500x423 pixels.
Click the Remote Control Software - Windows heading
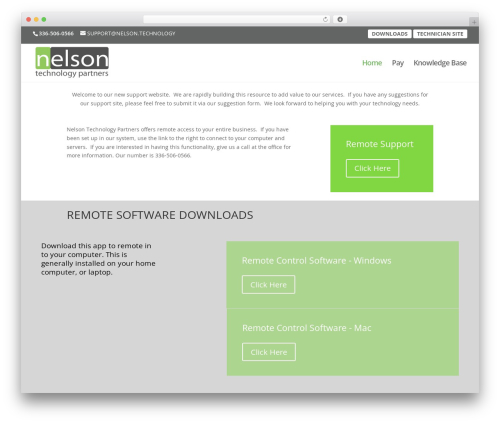[x=316, y=261]
